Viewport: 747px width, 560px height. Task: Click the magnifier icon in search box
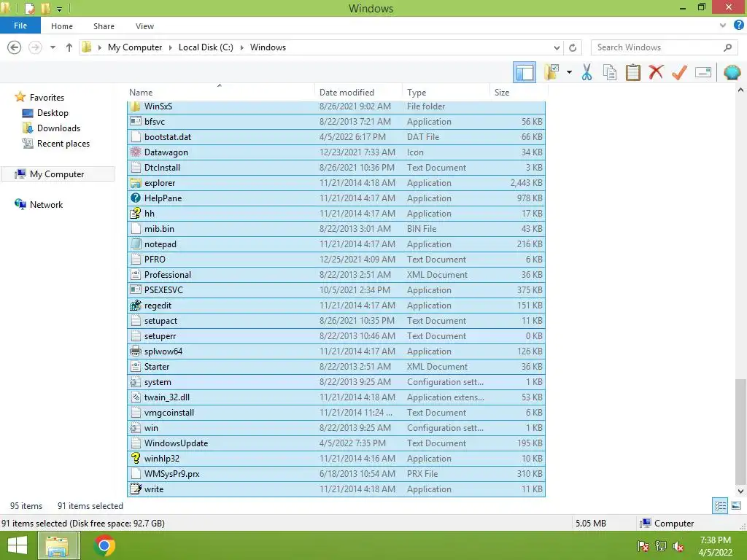727,47
